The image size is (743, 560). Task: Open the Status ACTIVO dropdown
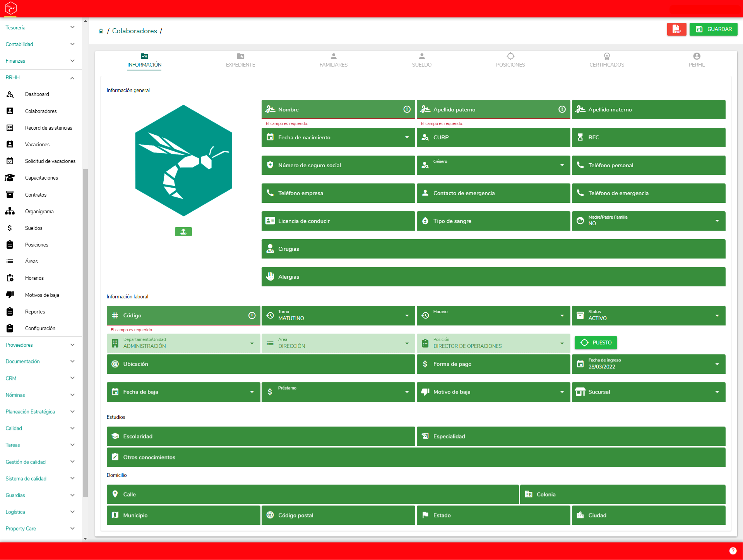pyautogui.click(x=649, y=315)
